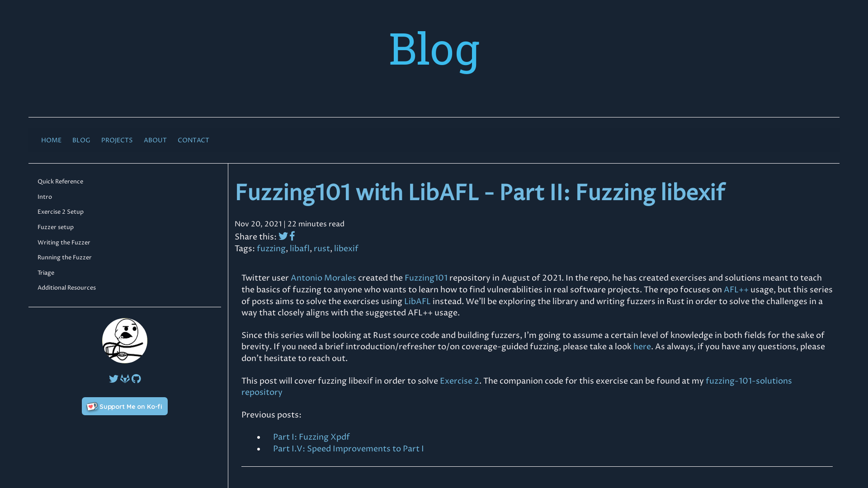Click the libexif tag link
868x488 pixels.
tap(346, 249)
